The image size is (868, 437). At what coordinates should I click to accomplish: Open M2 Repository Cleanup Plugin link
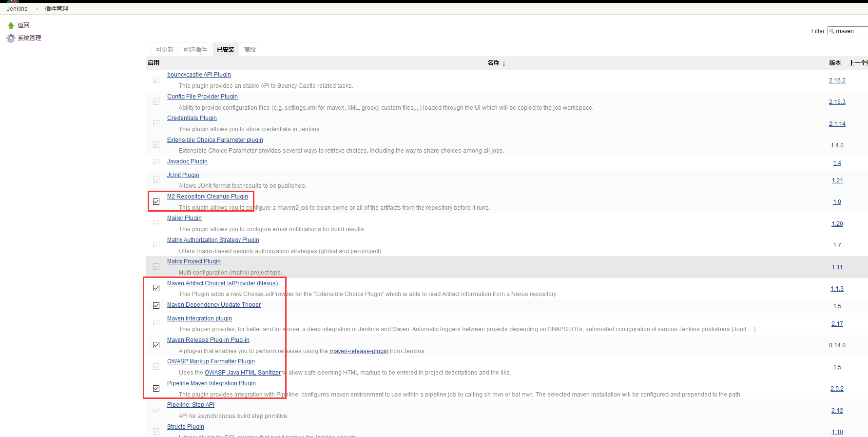[x=208, y=197]
